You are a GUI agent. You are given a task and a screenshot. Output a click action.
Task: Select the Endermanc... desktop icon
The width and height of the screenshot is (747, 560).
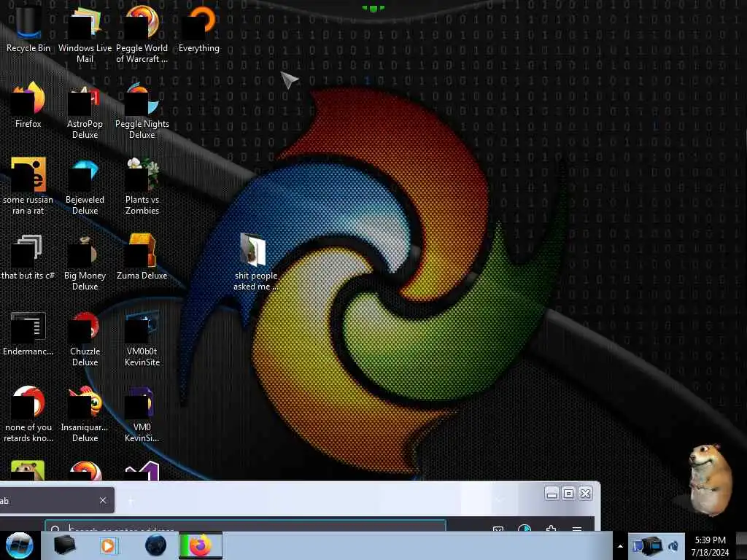[28, 334]
